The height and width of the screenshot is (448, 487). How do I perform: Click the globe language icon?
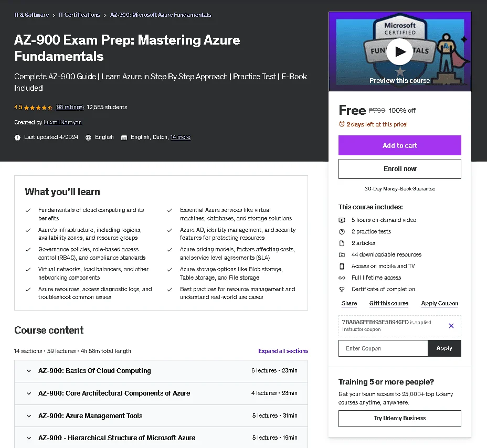88,137
